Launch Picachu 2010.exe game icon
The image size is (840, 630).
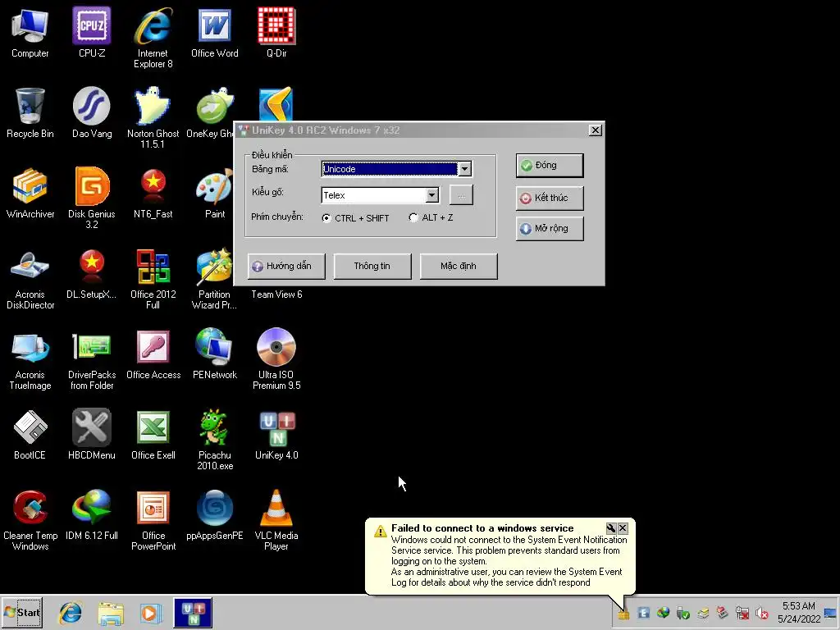point(215,440)
